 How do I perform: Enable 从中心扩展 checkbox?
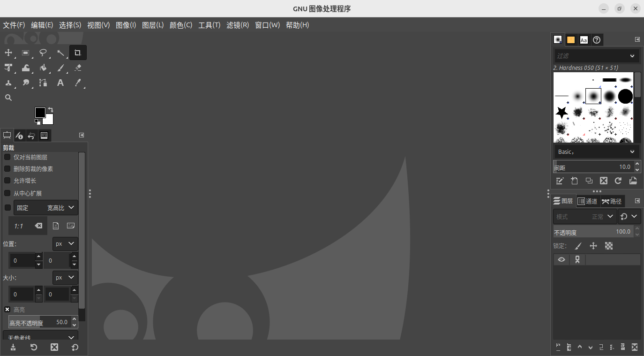(x=7, y=193)
